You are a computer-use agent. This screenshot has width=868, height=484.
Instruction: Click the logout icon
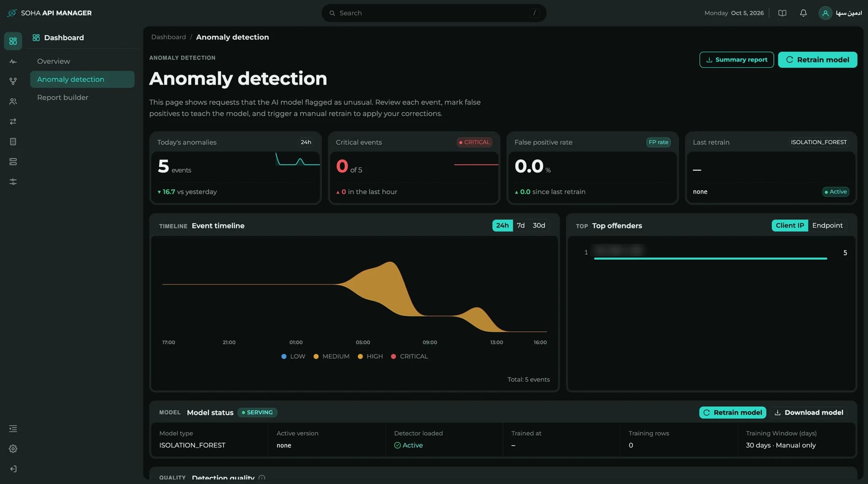point(13,469)
